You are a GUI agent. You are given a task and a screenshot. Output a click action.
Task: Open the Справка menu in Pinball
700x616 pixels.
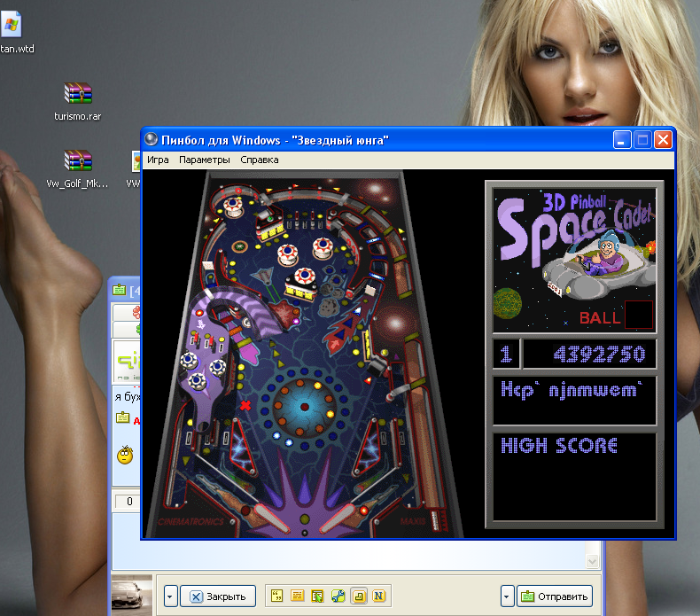[x=260, y=160]
